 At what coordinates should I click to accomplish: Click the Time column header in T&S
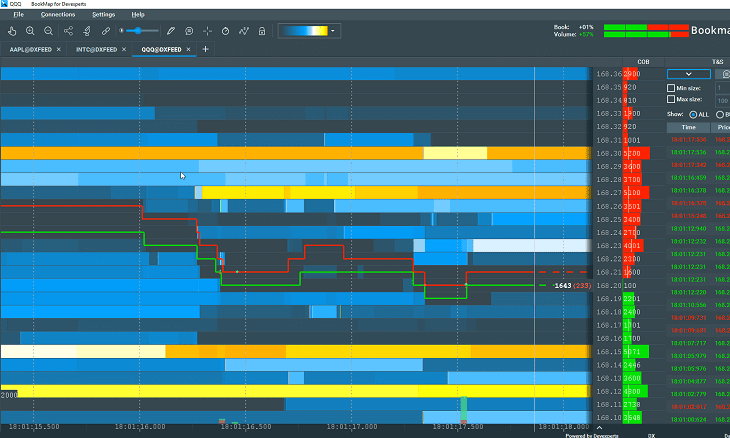pos(689,128)
